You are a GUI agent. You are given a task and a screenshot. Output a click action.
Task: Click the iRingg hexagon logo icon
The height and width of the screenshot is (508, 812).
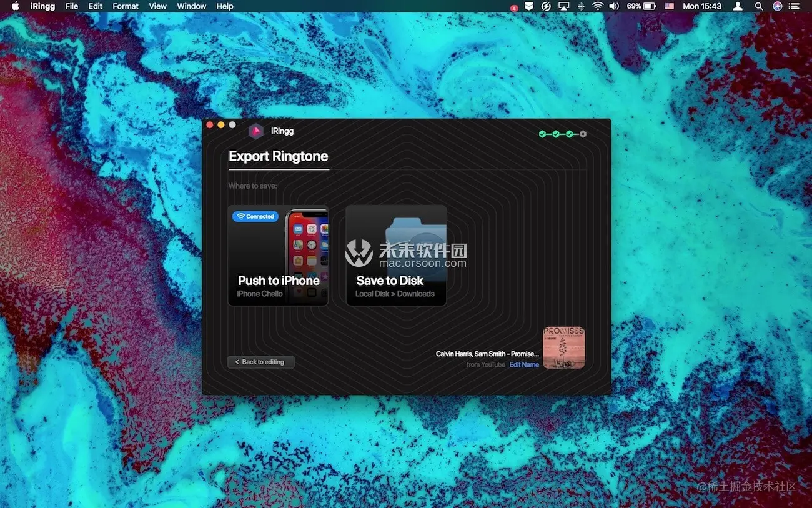click(255, 131)
